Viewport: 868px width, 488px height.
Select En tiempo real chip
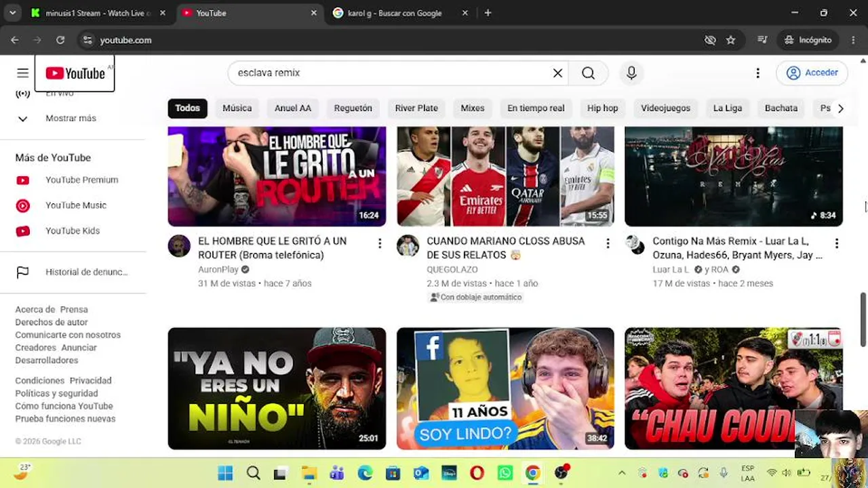pyautogui.click(x=536, y=108)
